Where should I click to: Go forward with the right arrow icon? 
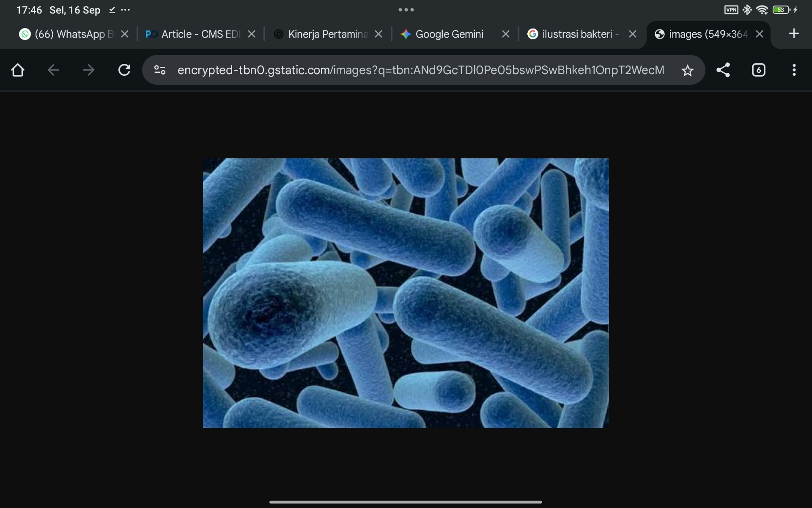click(x=89, y=70)
